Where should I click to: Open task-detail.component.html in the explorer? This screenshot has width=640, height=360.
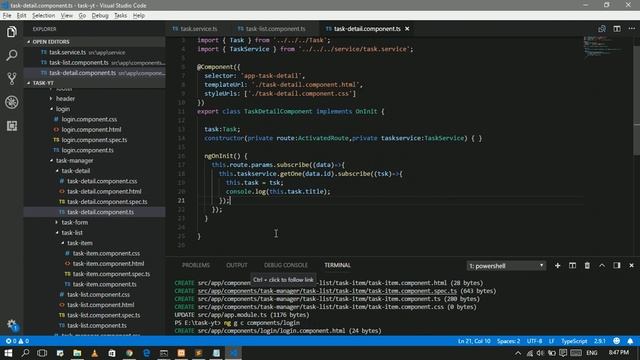coord(104,191)
